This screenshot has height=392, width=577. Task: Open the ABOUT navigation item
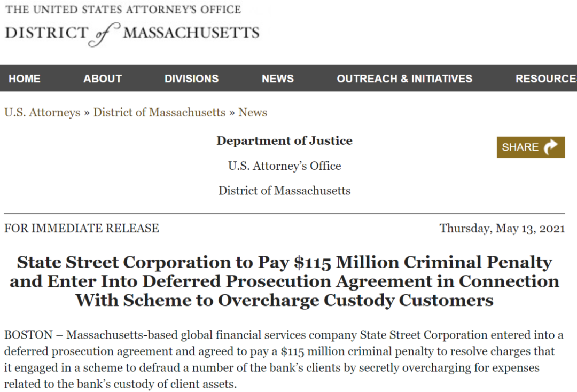(x=103, y=79)
